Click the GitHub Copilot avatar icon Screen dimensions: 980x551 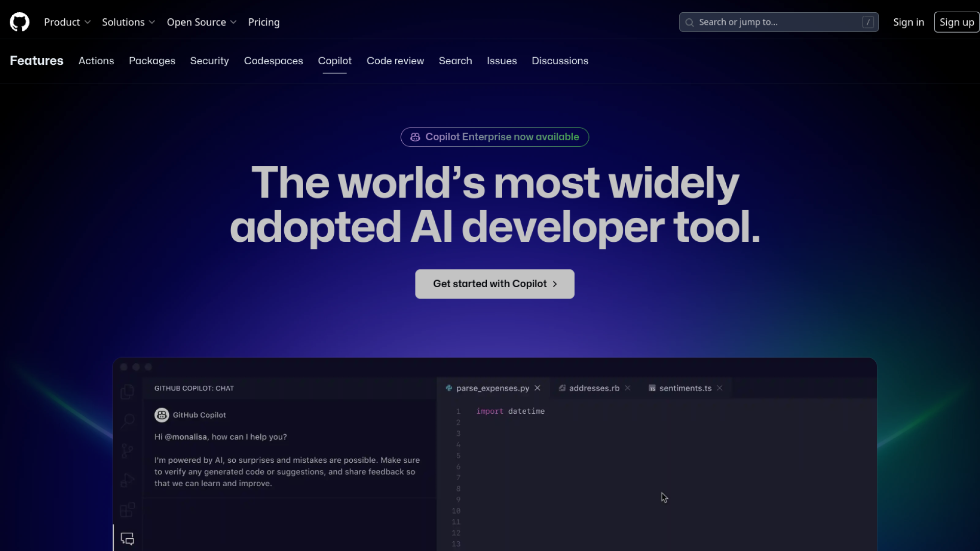click(162, 415)
